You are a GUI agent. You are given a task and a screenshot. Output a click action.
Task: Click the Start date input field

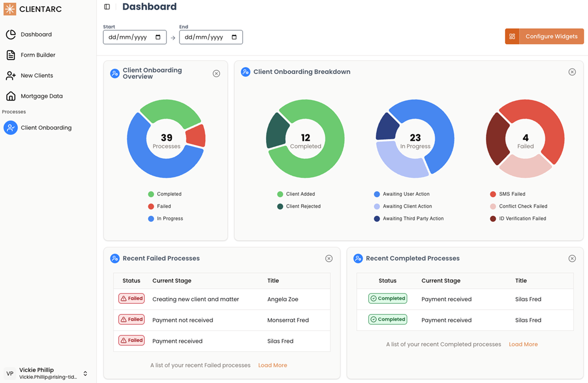pyautogui.click(x=135, y=37)
